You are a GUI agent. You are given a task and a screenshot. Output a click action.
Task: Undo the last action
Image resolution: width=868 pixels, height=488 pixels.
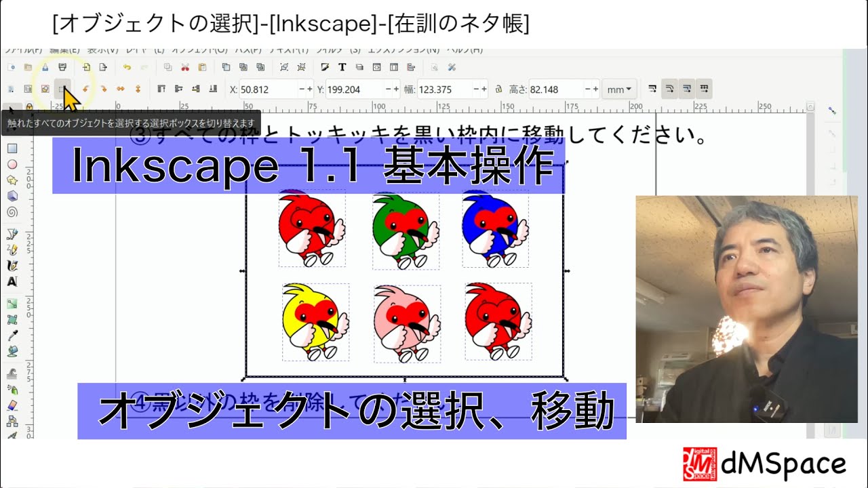point(127,67)
